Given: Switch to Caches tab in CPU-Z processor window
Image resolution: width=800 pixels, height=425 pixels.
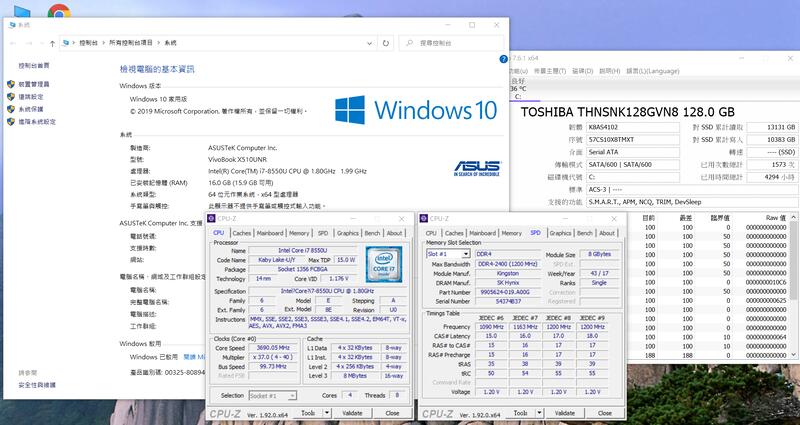Looking at the screenshot, I should (241, 233).
